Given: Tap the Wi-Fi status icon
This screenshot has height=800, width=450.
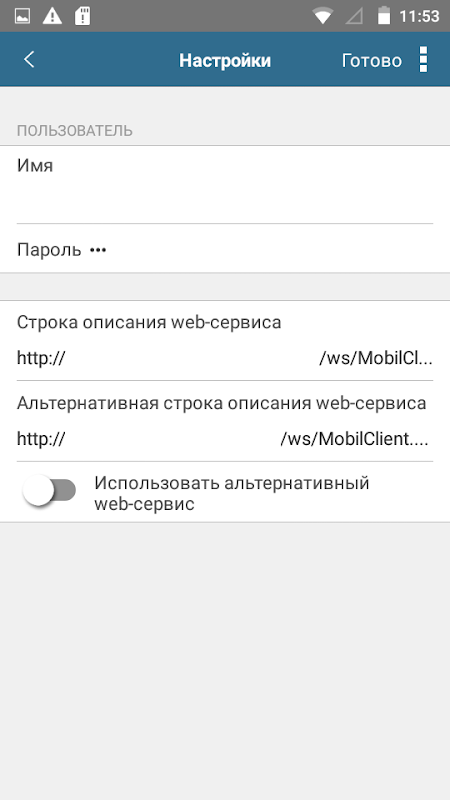Looking at the screenshot, I should tap(323, 16).
